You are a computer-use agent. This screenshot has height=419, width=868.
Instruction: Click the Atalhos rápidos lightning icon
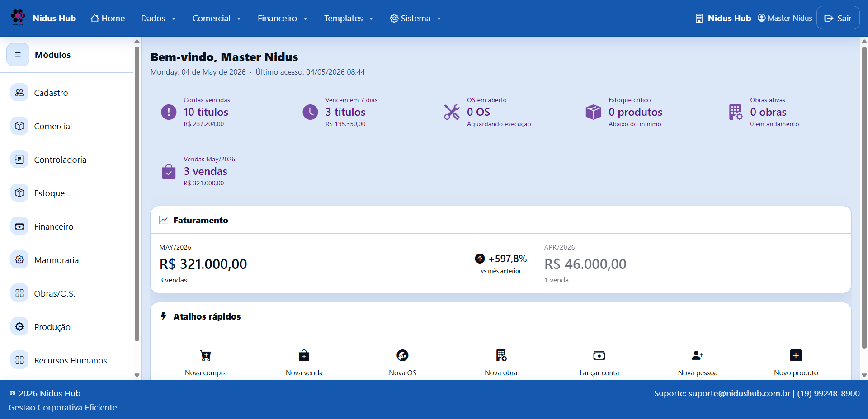pyautogui.click(x=164, y=316)
